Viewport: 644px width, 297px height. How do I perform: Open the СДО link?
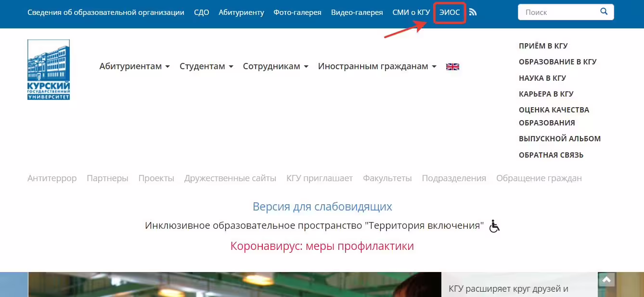click(x=201, y=12)
